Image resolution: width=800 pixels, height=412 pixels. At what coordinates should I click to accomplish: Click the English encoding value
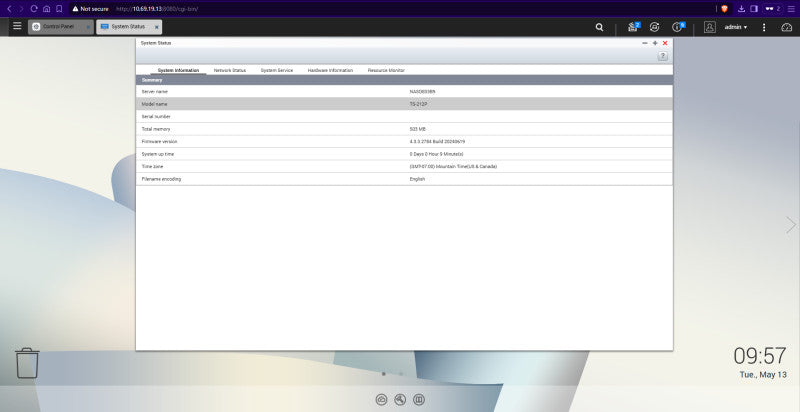coord(417,179)
